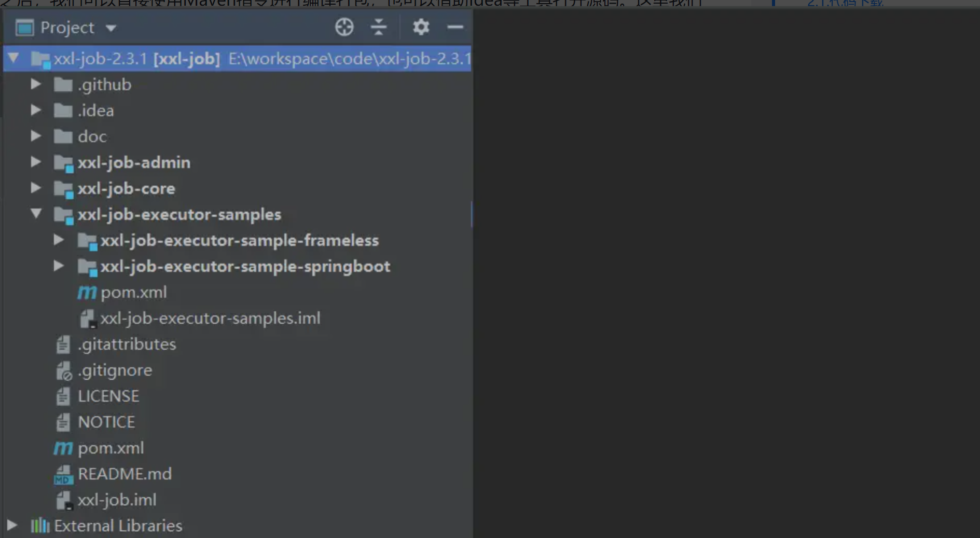
Task: Click the .github folder icon
Action: click(63, 84)
